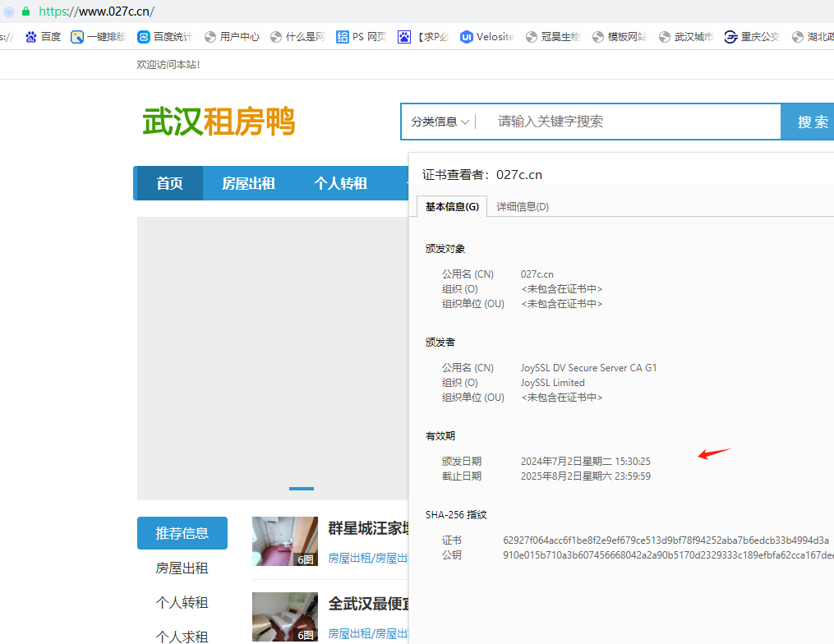This screenshot has height=644, width=834.
Task: Click the issued-to common name 027c.cn
Action: pos(537,274)
